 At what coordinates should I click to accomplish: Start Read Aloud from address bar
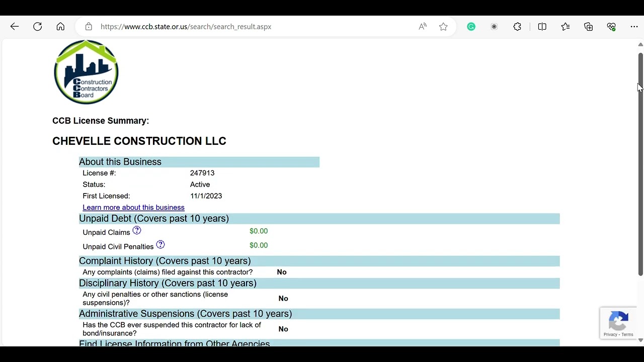click(423, 27)
